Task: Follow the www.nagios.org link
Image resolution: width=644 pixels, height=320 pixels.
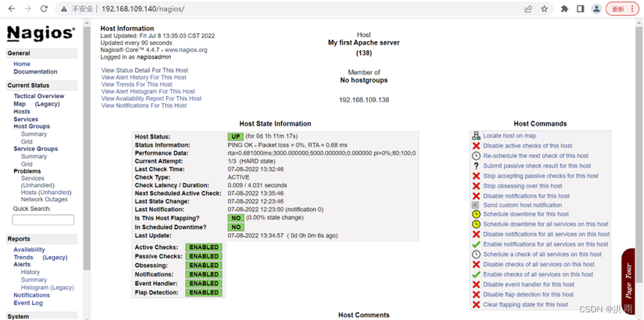Action: click(x=186, y=50)
